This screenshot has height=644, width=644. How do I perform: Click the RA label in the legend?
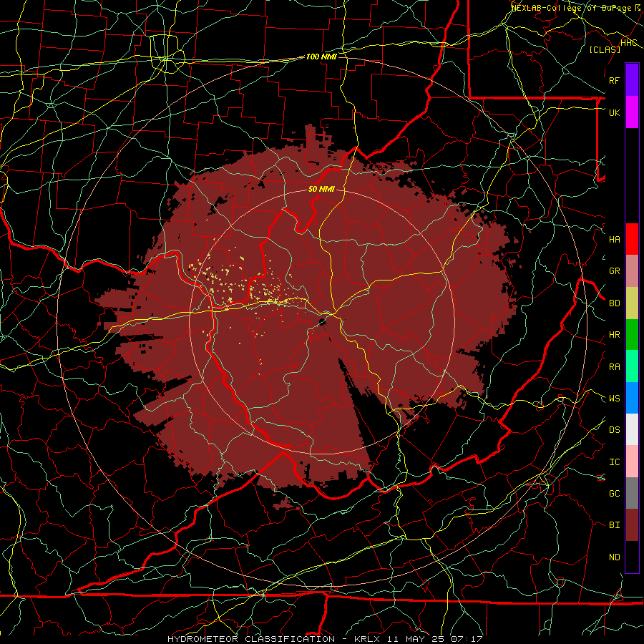(614, 367)
